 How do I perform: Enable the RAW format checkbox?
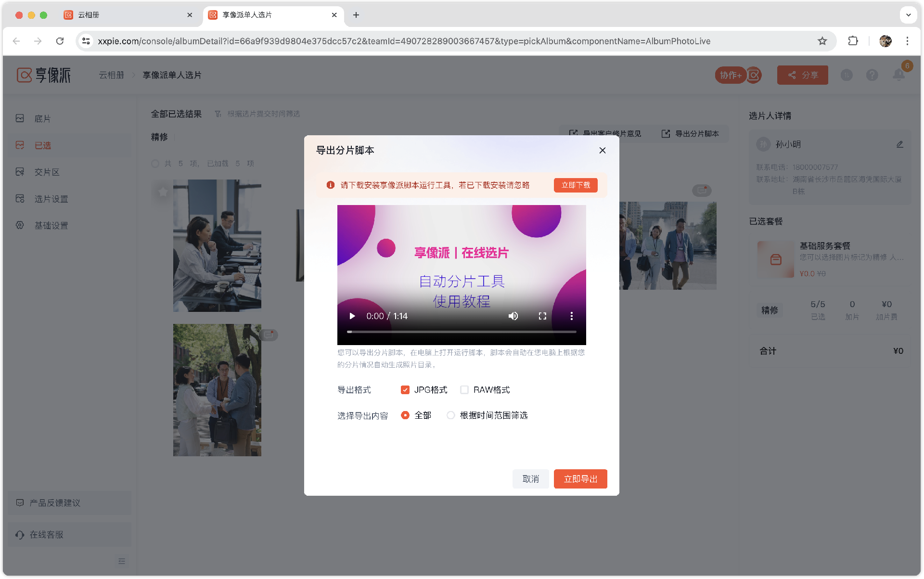(464, 390)
